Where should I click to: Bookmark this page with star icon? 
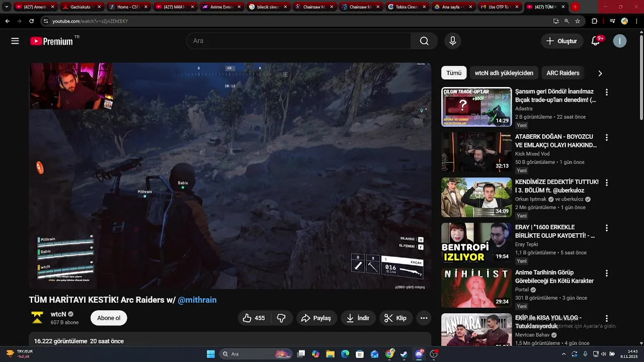[x=578, y=21]
